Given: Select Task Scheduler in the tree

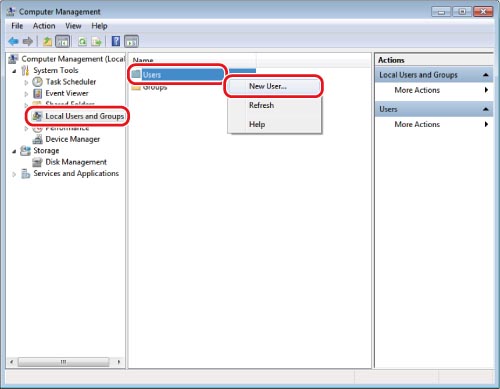Looking at the screenshot, I should coord(71,82).
